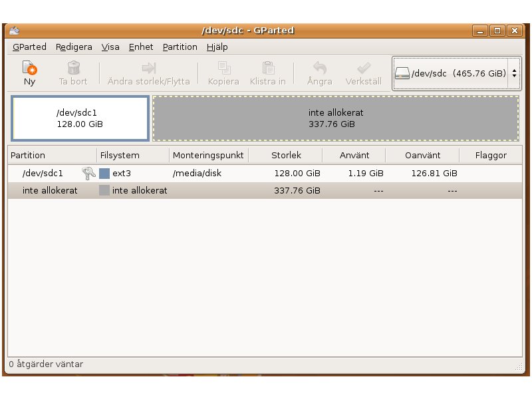
Task: Click the status bar text 0 åtgärder väntar
Action: (46, 364)
